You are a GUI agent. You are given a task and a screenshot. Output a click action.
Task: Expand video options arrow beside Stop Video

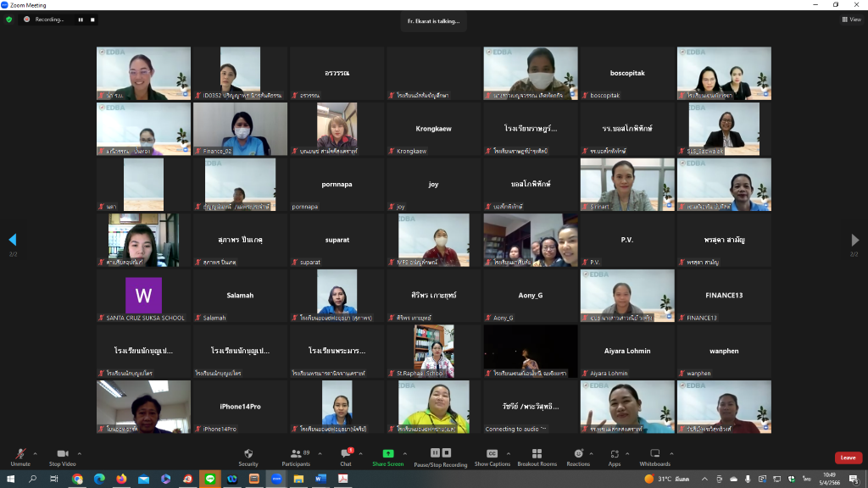80,454
